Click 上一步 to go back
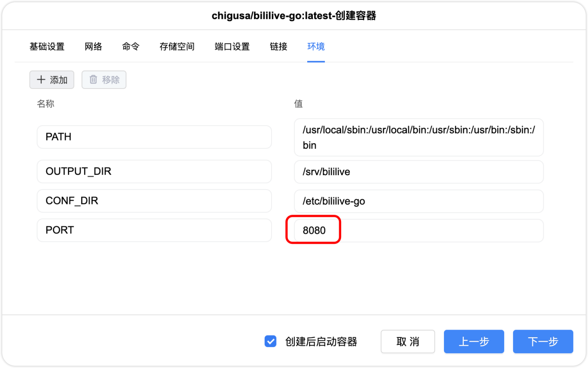 (x=474, y=342)
